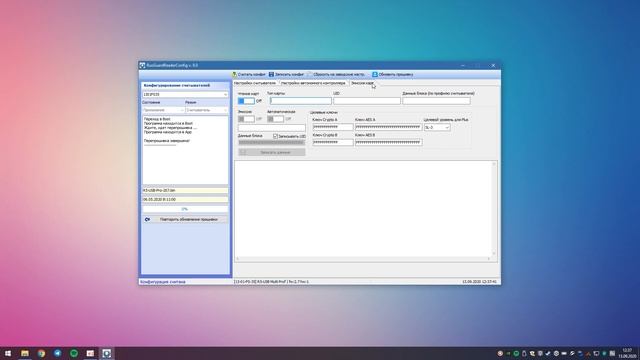640x360 pixels.
Task: Click the Конфигурация считана status text
Action: [163, 282]
